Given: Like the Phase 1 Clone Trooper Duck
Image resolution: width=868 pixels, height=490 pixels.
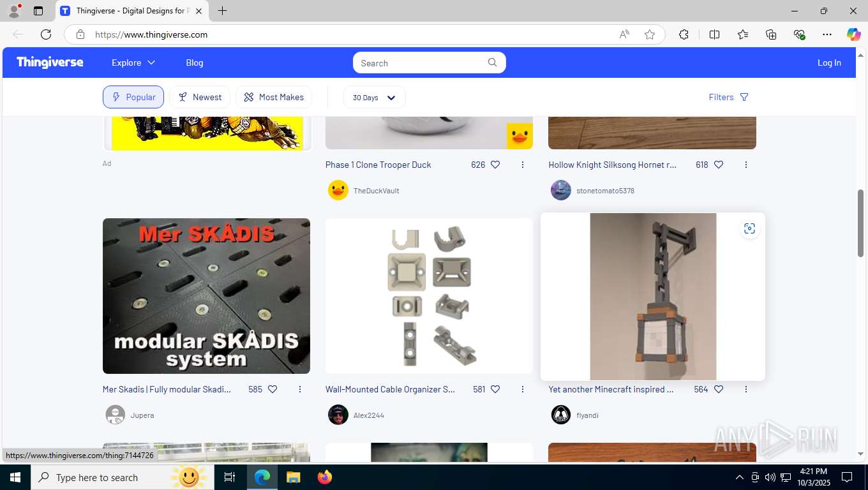Looking at the screenshot, I should (495, 165).
